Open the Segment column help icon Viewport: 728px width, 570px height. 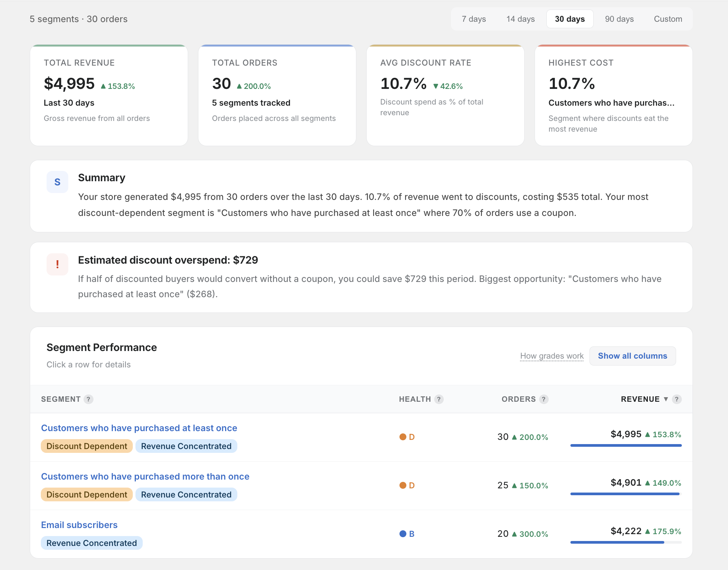89,399
